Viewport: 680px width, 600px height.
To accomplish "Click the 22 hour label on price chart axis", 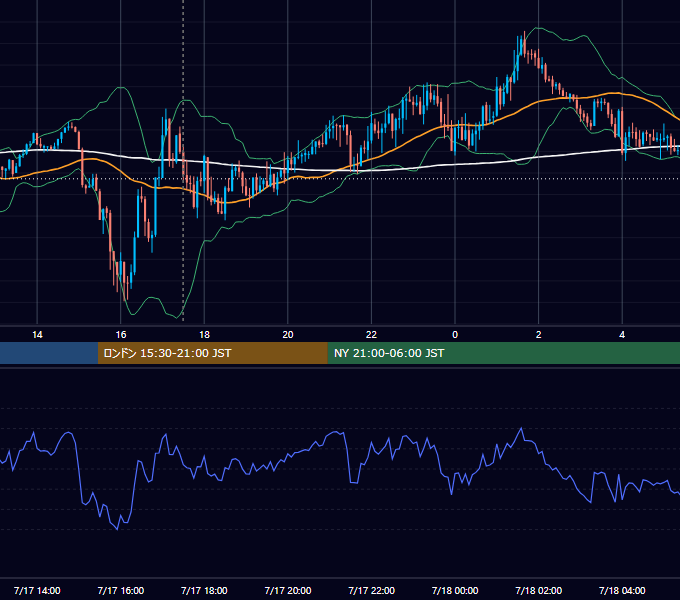I will (371, 335).
